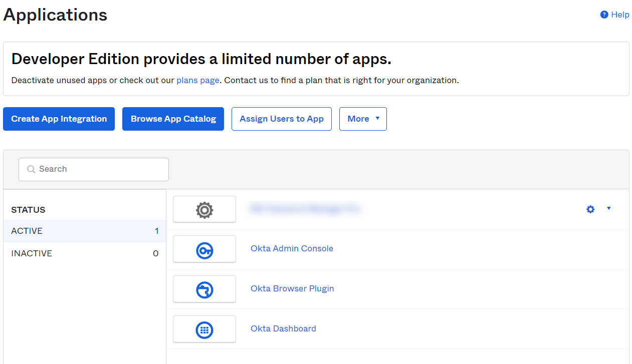
Task: Filter by INACTIVE status
Action: coord(32,253)
